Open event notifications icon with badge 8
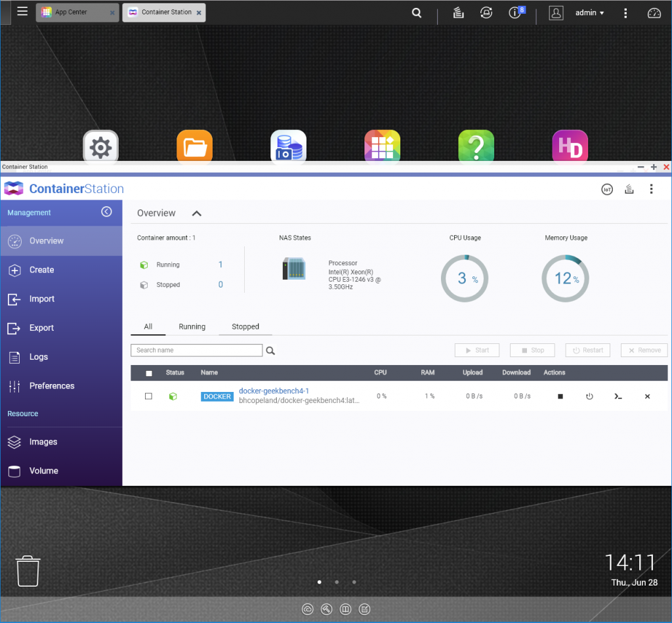The image size is (672, 623). coord(516,12)
